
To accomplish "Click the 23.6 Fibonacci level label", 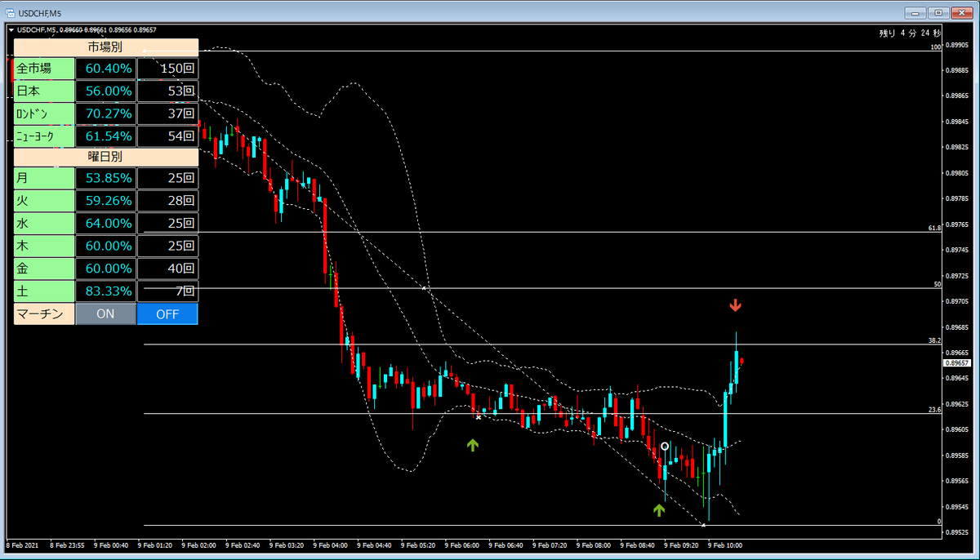I will click(936, 410).
